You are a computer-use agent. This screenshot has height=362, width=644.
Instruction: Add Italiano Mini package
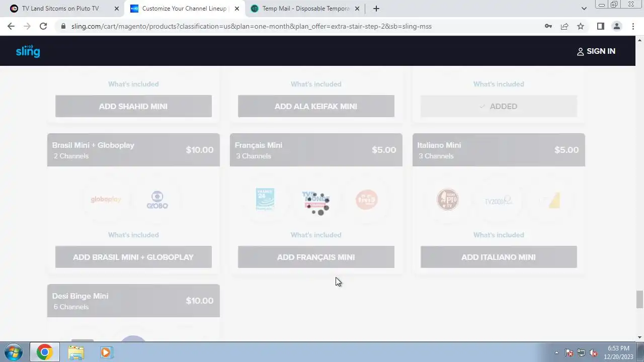tap(499, 257)
